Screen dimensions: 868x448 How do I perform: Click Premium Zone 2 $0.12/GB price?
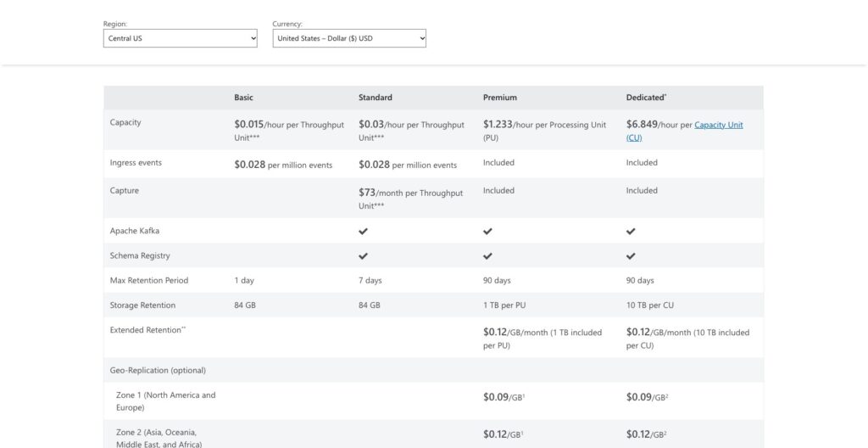pyautogui.click(x=504, y=434)
